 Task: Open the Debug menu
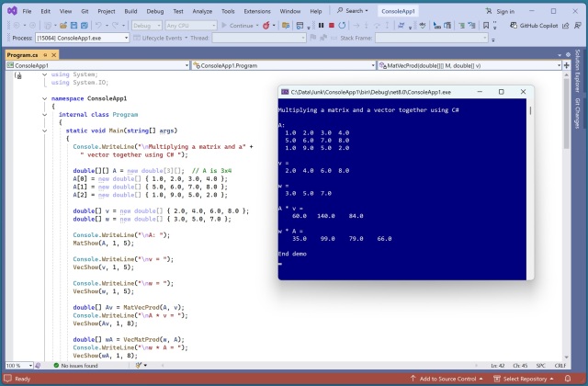tap(155, 11)
